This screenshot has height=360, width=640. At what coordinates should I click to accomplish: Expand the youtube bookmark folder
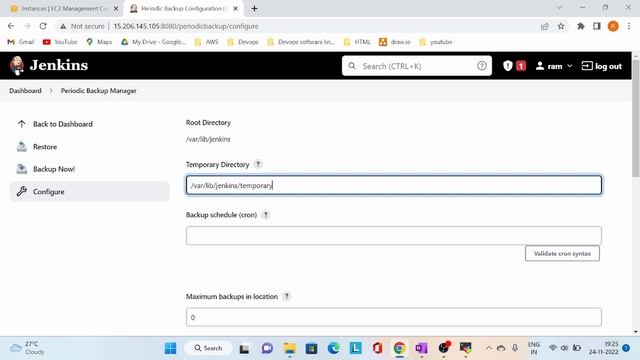[x=436, y=42]
